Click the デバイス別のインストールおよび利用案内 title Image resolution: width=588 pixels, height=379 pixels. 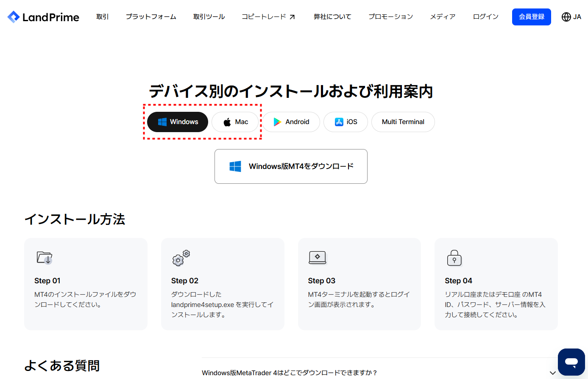pos(291,91)
